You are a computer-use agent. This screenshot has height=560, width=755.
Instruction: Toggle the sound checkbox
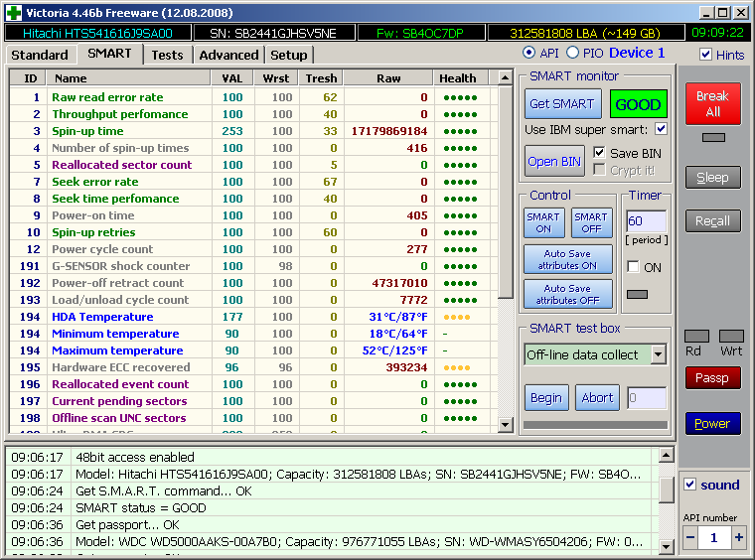point(689,484)
